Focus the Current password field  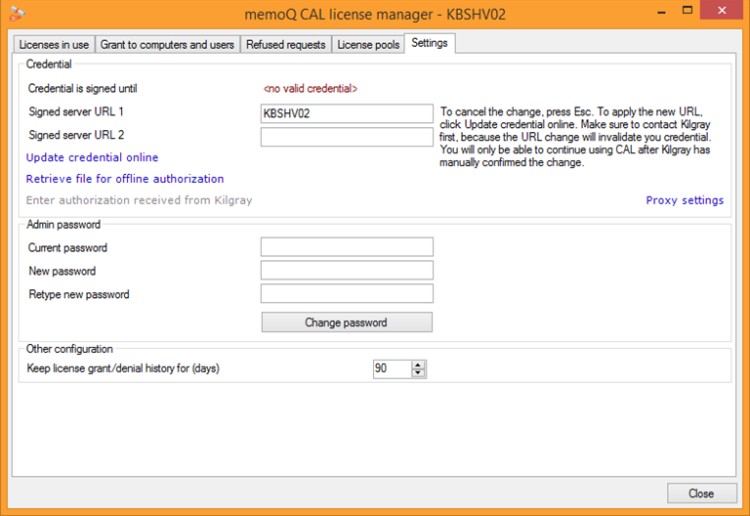click(347, 247)
